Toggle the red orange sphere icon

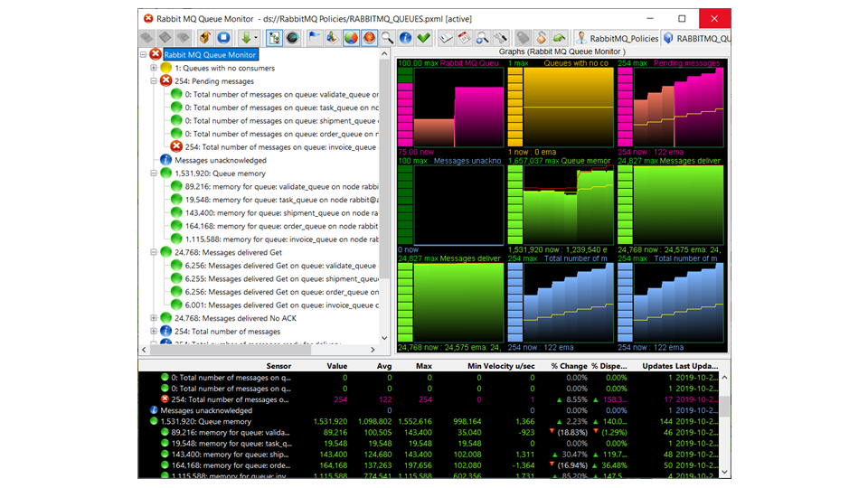pyautogui.click(x=369, y=38)
